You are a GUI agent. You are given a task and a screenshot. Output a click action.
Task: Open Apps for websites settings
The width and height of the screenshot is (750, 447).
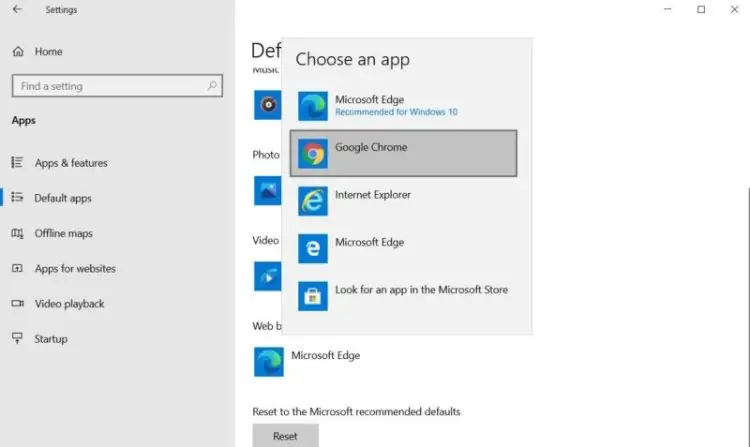click(75, 269)
